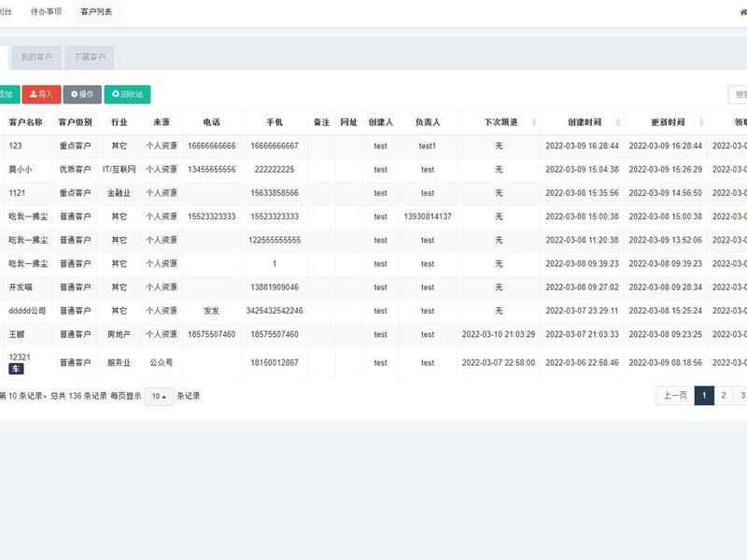
Task: Go to the 上一页 previous page
Action: [675, 396]
